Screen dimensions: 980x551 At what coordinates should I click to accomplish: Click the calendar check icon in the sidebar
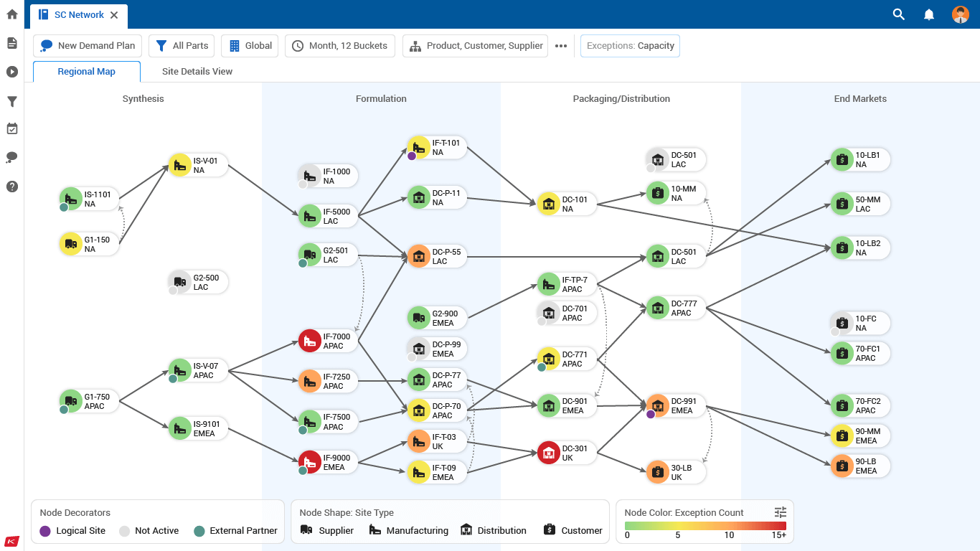(x=11, y=129)
